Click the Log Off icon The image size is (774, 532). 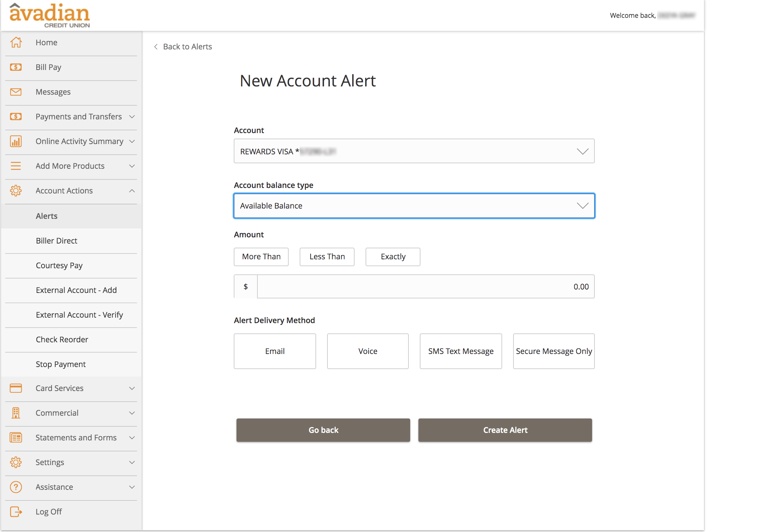(16, 511)
